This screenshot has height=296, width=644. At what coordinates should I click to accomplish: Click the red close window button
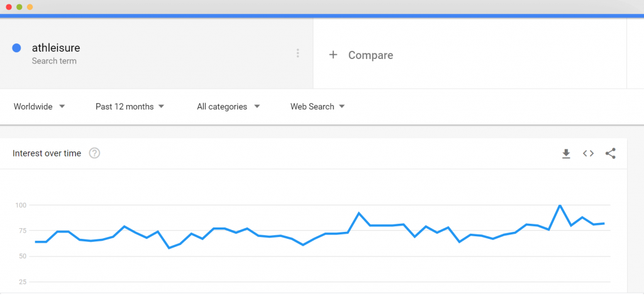pos(9,7)
